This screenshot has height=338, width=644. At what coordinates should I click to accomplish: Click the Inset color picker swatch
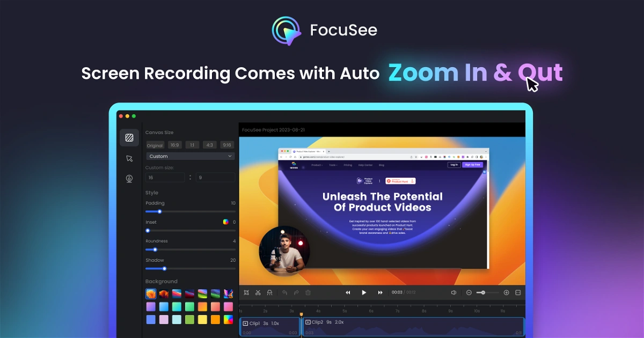[226, 222]
